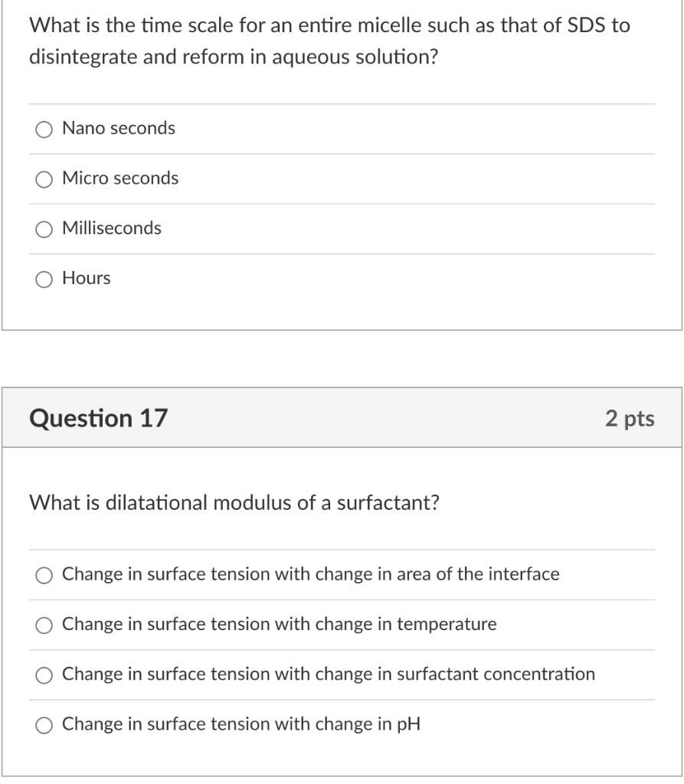Click the 'Nano seconds' answer label text

(x=119, y=129)
